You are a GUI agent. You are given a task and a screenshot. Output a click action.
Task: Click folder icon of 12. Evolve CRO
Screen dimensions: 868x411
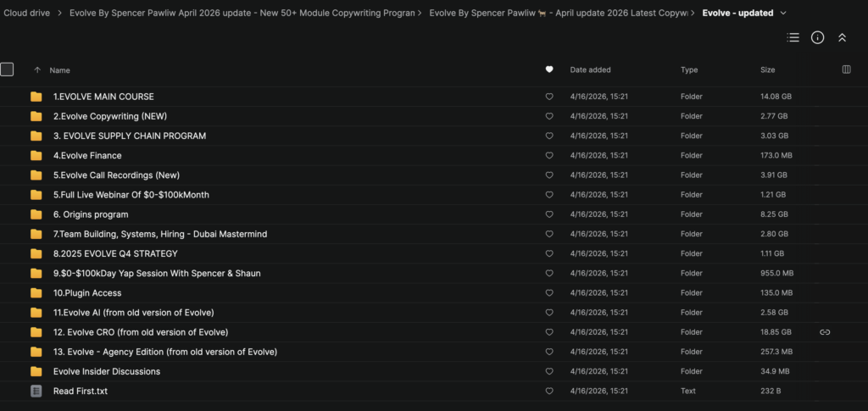coord(36,332)
